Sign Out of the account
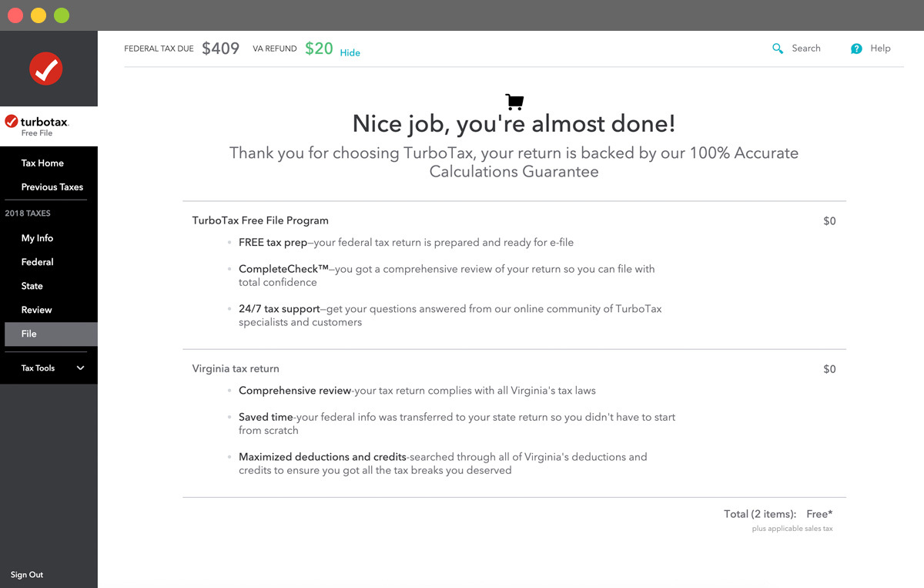Viewport: 924px width, 588px height. coord(27,575)
